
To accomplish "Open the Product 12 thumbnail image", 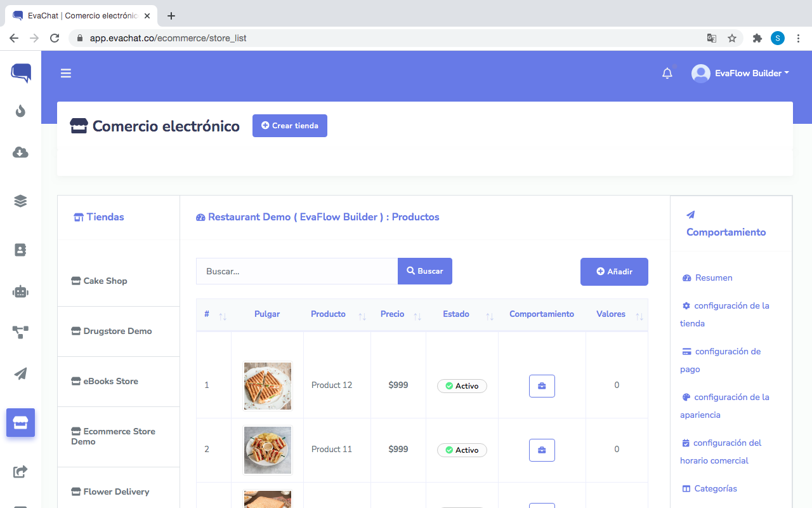I will [x=268, y=385].
